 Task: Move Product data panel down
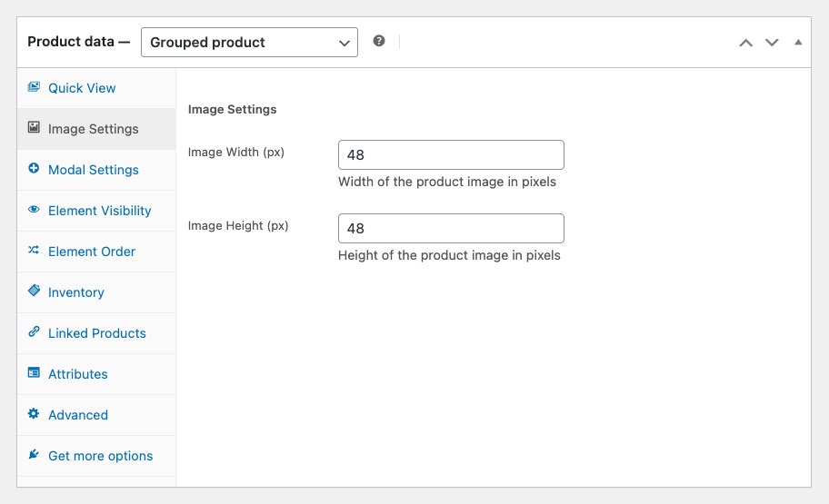772,43
